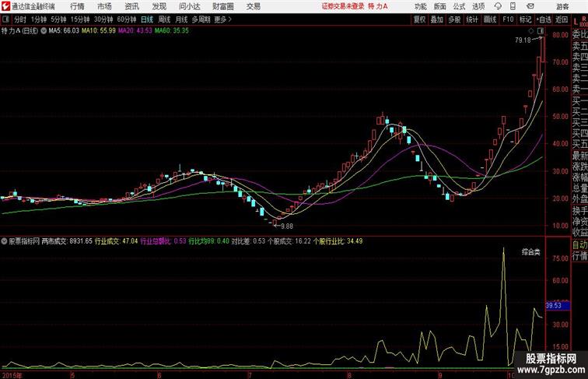The height and width of the screenshot is (379, 588).
Task: Click the 通达信 red logo icon
Action: [5, 6]
